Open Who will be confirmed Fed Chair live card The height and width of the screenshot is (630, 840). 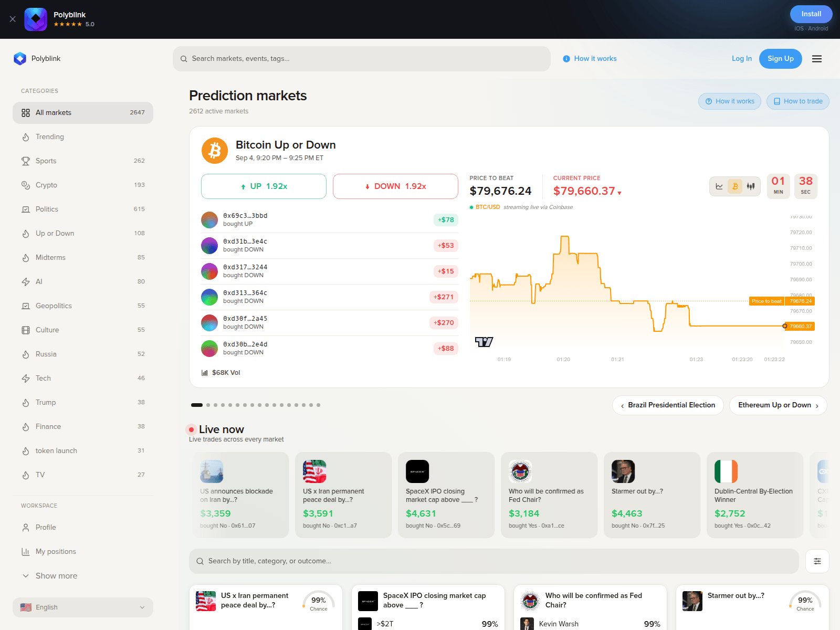pos(549,495)
